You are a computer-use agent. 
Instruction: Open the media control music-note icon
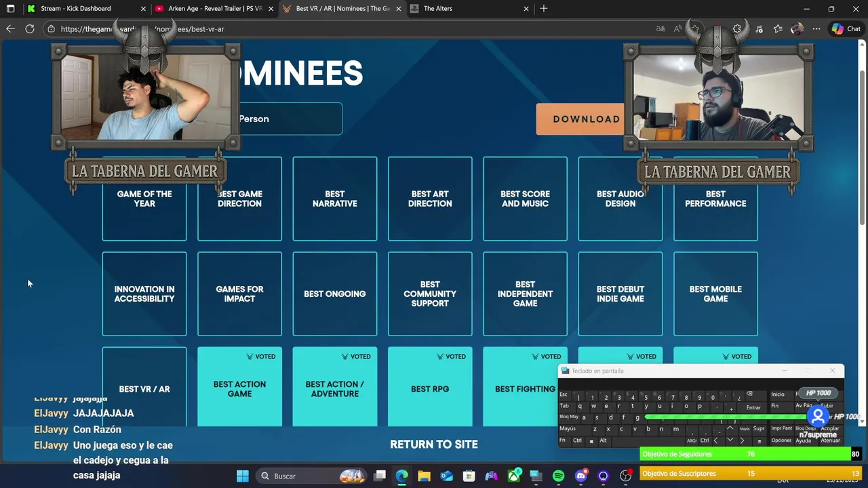759,28
